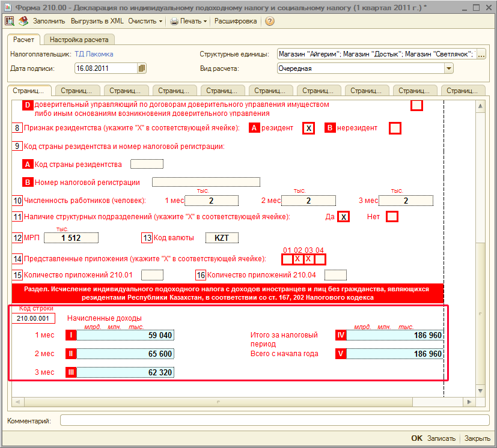Screen dimensions: 497x448
Task: Uncheck the резидент box
Action: [308, 128]
